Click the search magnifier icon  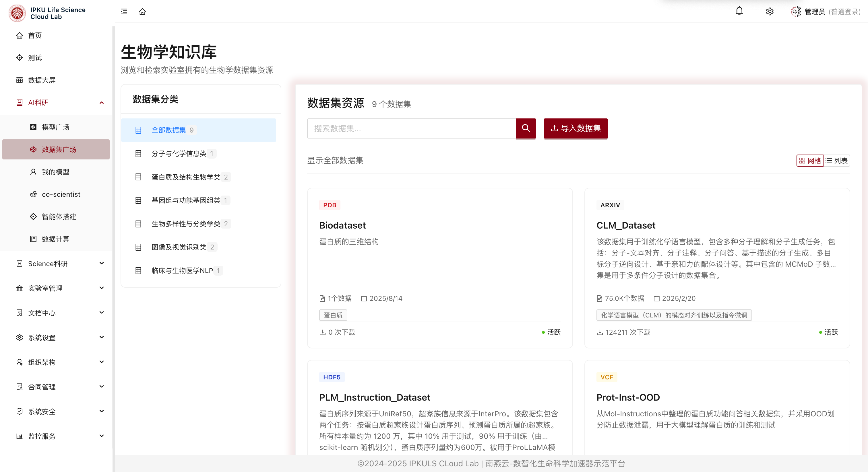point(526,128)
